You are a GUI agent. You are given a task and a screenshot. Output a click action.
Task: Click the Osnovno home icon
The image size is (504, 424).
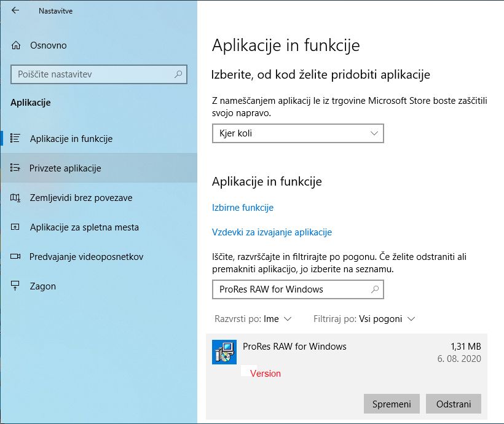click(16, 45)
